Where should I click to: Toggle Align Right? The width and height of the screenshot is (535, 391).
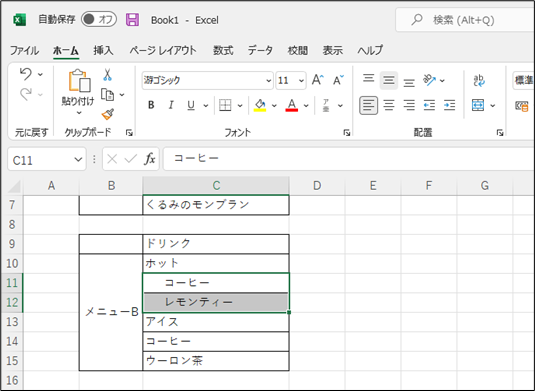(409, 105)
